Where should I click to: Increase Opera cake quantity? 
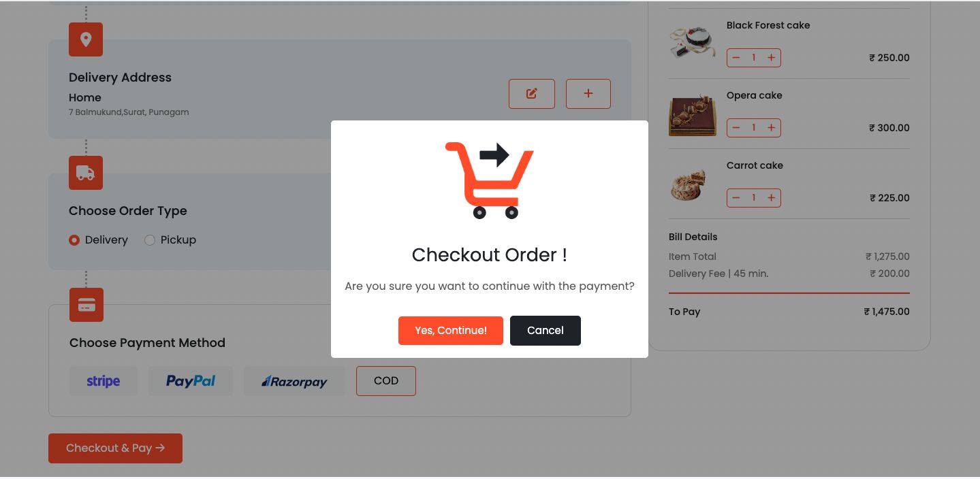(771, 128)
